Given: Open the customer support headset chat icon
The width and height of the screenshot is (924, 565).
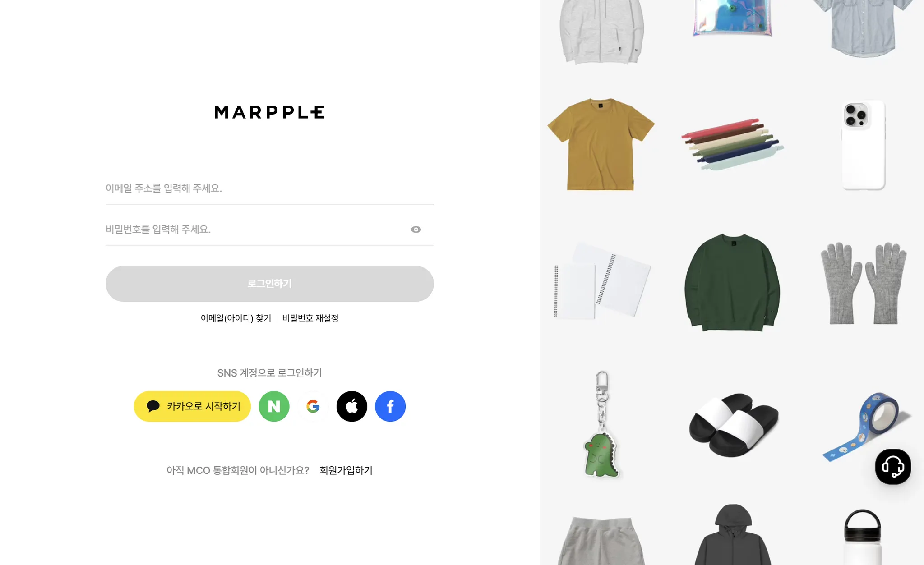Looking at the screenshot, I should [x=893, y=466].
